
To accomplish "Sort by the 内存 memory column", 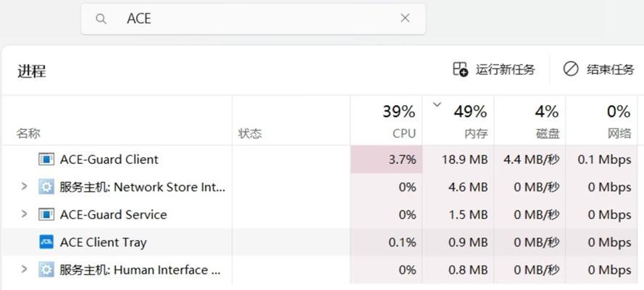I will (458, 121).
